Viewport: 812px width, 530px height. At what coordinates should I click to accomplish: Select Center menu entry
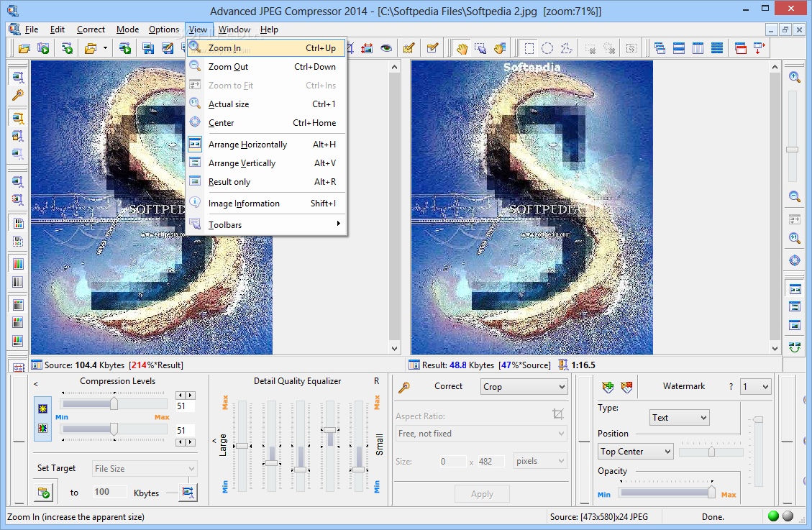pyautogui.click(x=266, y=123)
